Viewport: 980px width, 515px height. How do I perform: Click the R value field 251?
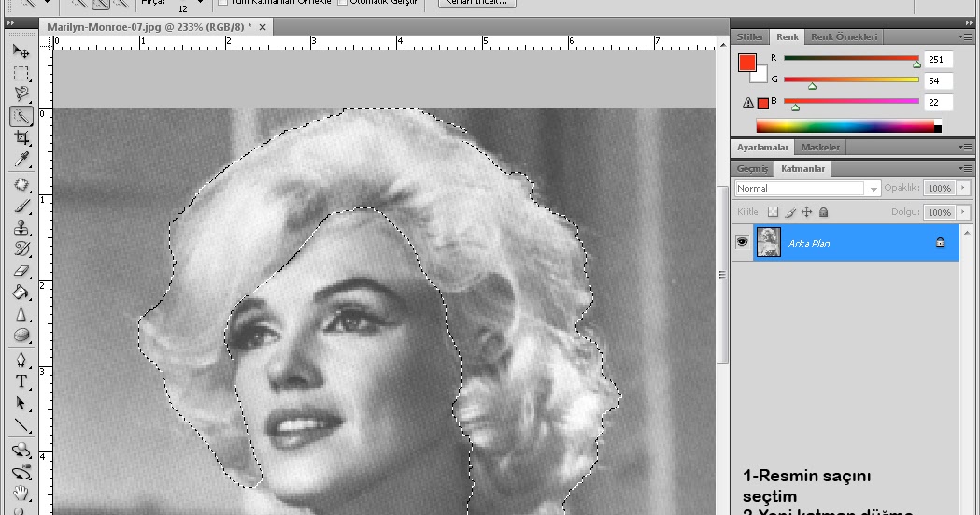tap(939, 60)
